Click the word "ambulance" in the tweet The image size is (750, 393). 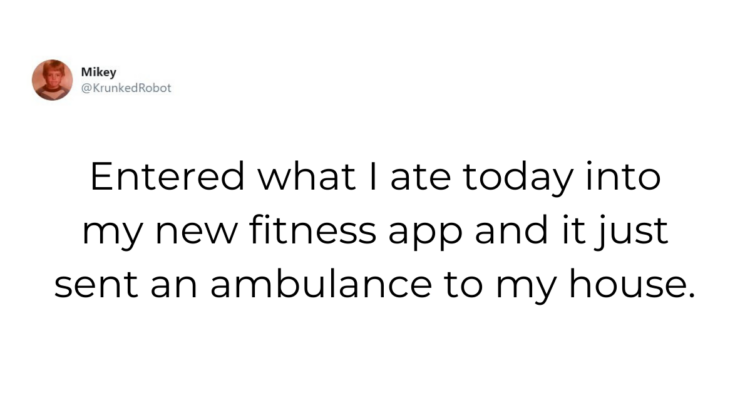pos(321,284)
